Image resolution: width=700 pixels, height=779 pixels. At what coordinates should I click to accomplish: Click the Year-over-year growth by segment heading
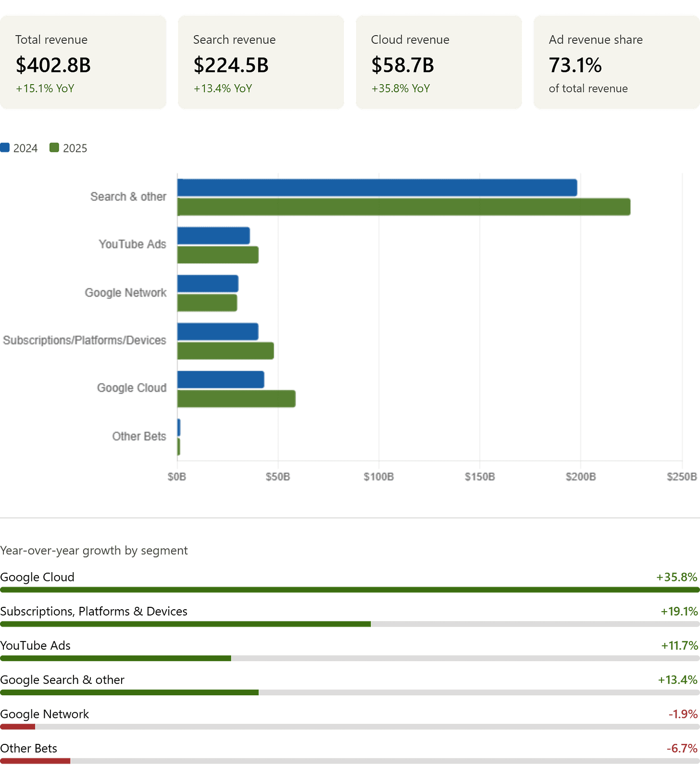point(94,551)
